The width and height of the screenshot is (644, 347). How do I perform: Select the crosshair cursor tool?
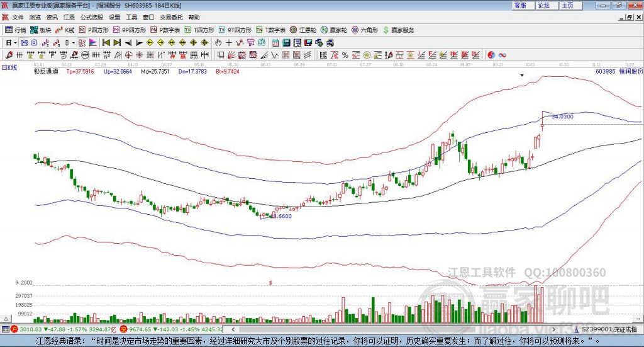pos(229,43)
